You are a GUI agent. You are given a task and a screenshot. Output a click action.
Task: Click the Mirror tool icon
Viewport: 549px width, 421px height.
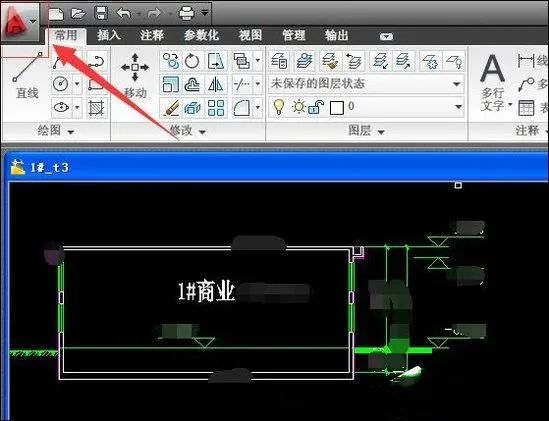point(215,84)
